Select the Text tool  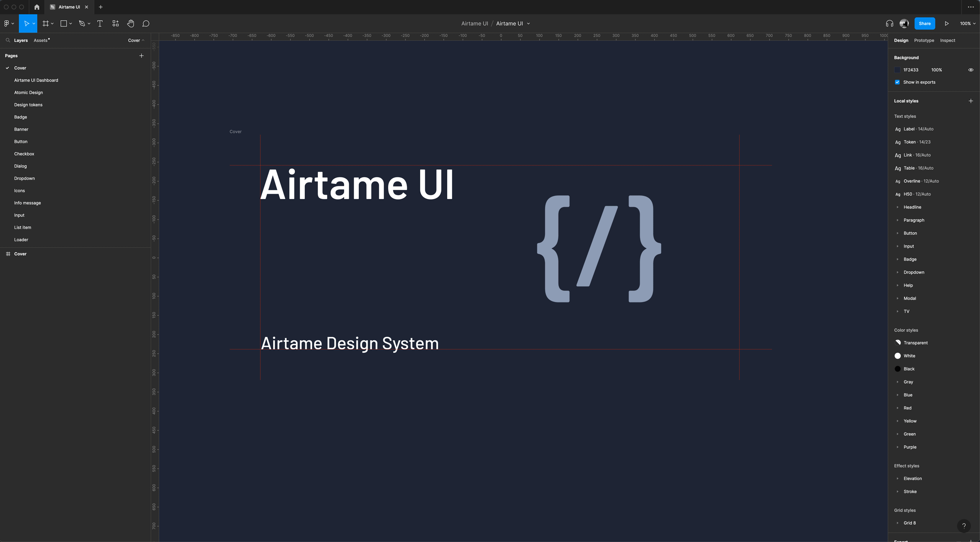tap(100, 23)
